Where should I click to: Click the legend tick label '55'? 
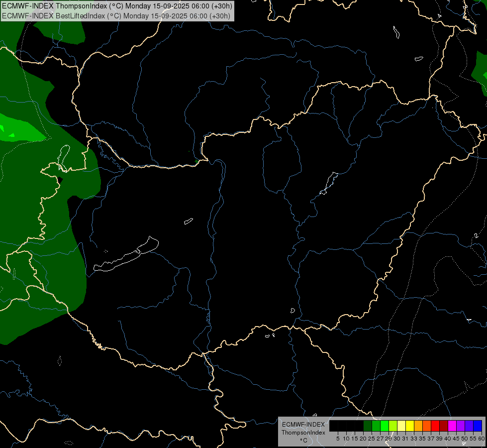click(x=474, y=439)
